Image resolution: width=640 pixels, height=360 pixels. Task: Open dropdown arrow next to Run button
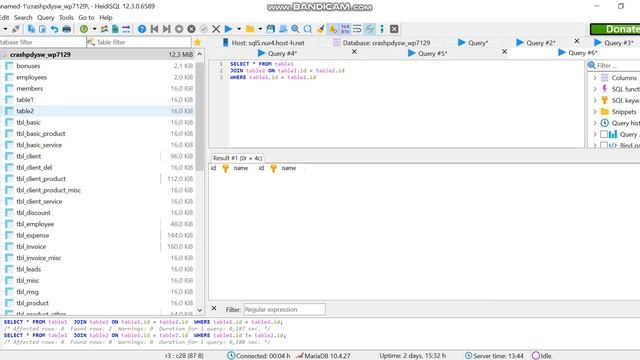(239, 29)
